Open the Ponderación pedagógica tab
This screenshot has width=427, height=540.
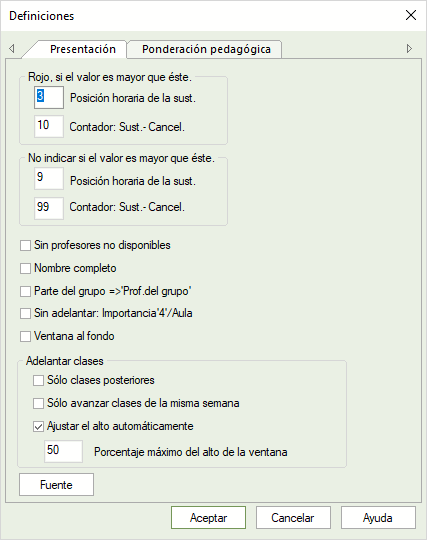206,49
